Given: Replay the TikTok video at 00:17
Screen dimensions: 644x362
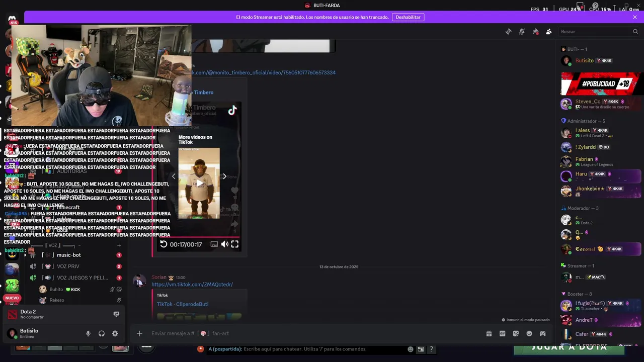Looking at the screenshot, I should (164, 244).
